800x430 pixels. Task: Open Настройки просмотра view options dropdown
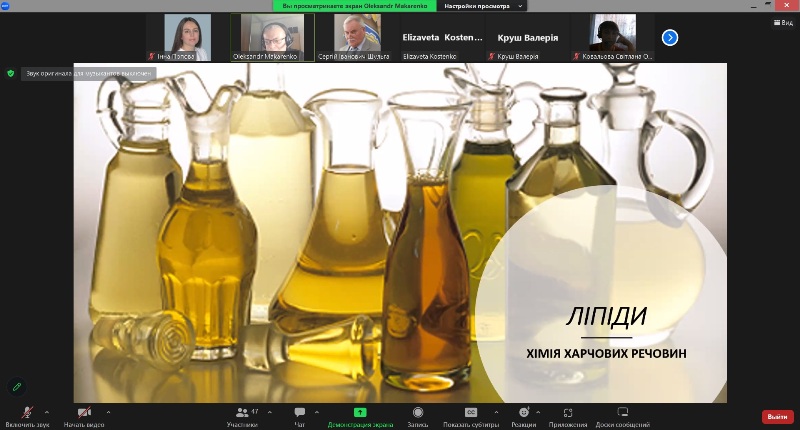pyautogui.click(x=482, y=6)
